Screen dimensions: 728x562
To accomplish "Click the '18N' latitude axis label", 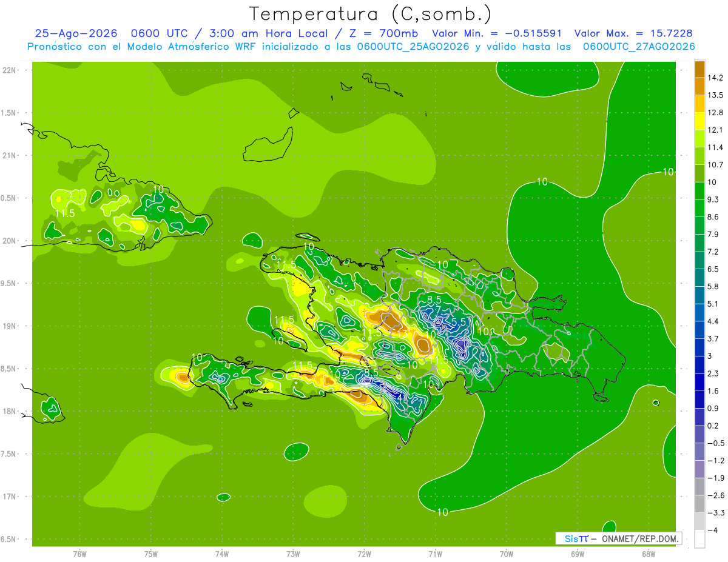I will (x=9, y=412).
